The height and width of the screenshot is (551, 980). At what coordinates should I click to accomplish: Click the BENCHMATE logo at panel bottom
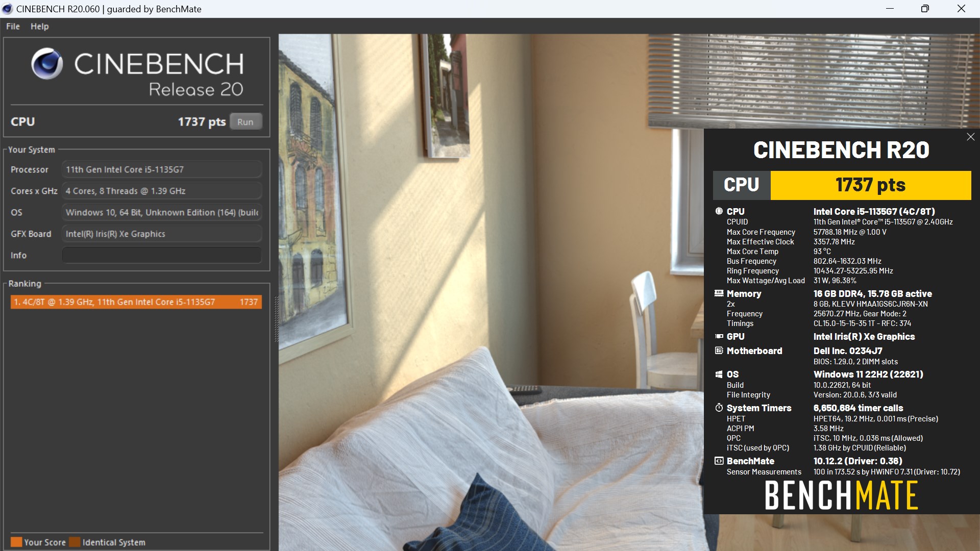(841, 495)
